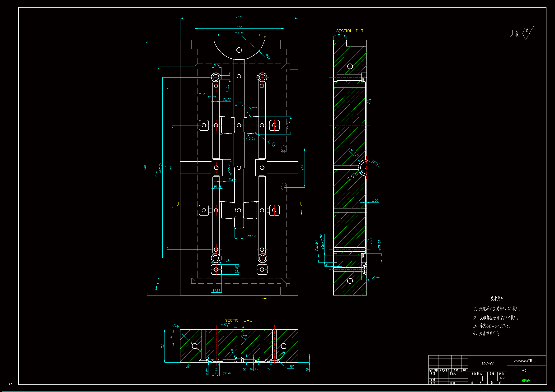Select the 淬火60-64HRc note line

pos(492,326)
